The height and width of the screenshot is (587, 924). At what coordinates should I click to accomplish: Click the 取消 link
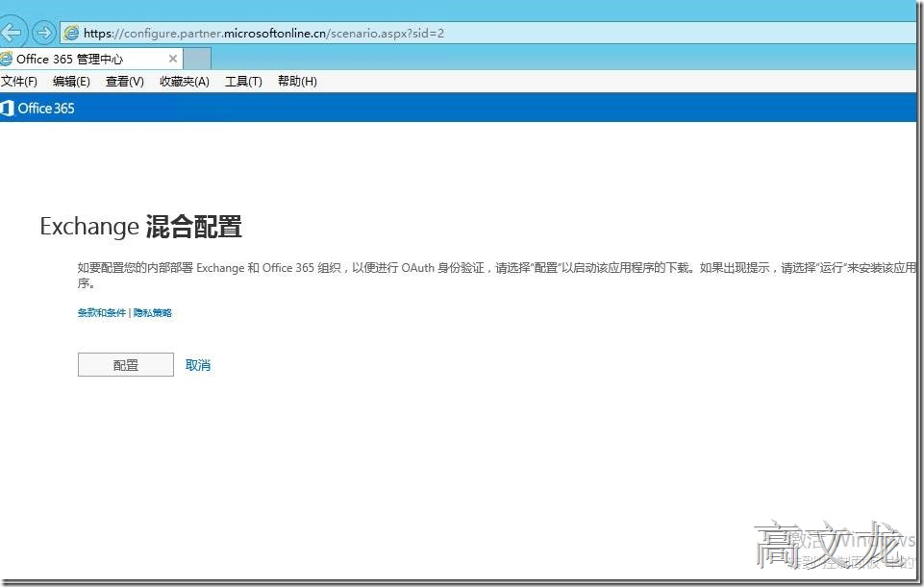tap(198, 365)
